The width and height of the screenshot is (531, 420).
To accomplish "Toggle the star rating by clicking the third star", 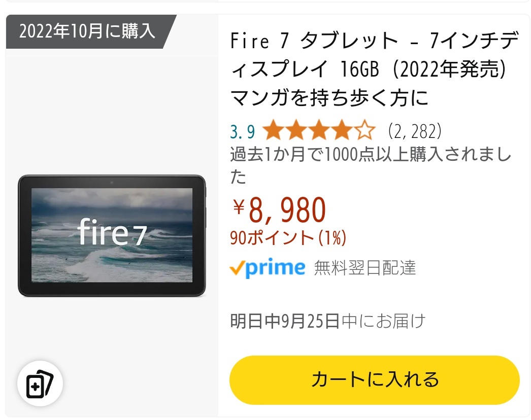I will click(318, 131).
